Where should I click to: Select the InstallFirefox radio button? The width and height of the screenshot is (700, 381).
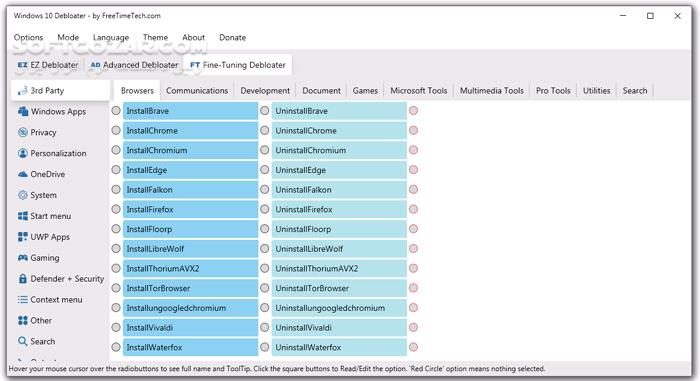coord(116,209)
